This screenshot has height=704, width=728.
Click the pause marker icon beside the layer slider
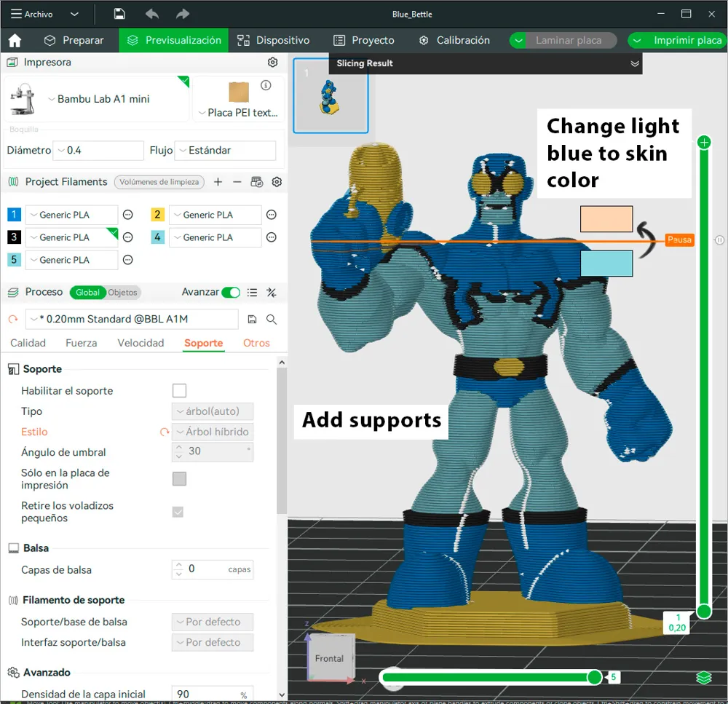click(719, 240)
